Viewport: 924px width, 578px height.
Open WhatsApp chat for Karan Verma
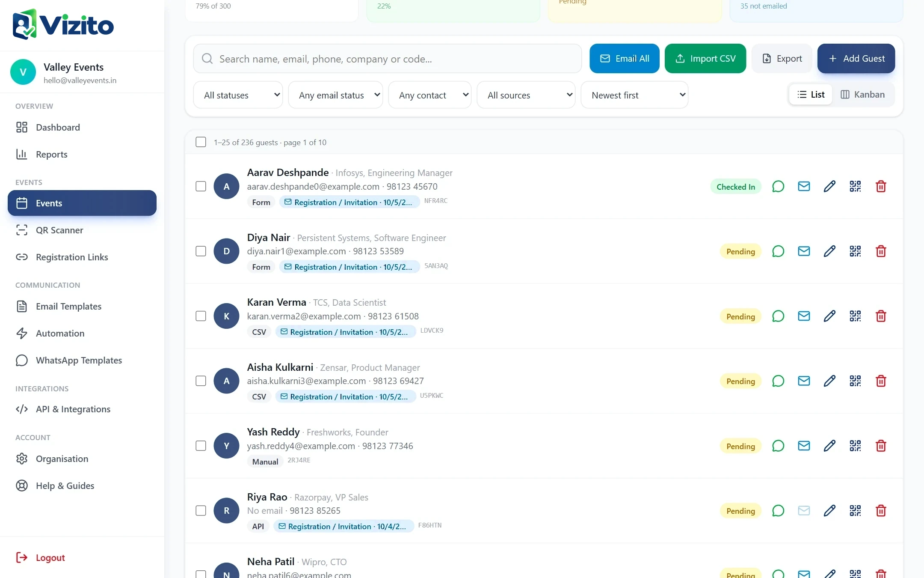point(778,316)
